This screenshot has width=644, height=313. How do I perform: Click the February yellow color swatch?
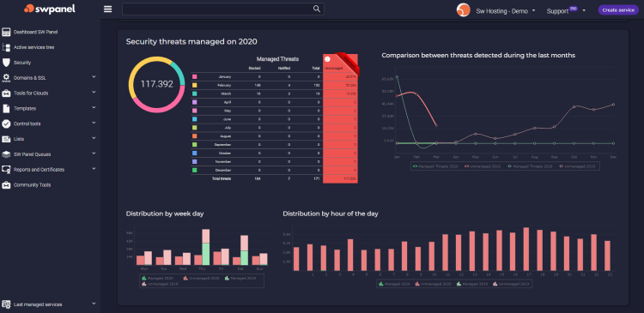(195, 86)
